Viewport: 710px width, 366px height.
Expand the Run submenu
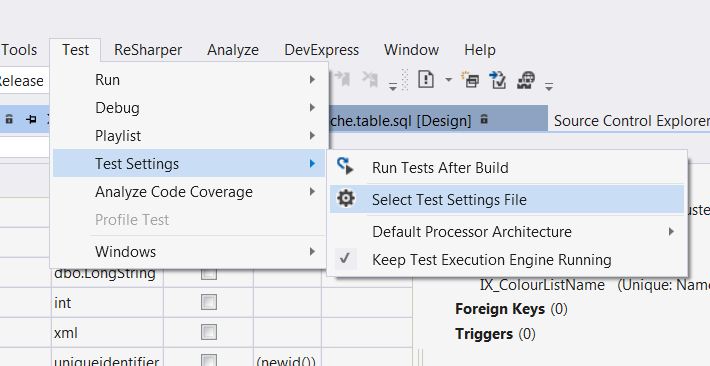pyautogui.click(x=189, y=80)
